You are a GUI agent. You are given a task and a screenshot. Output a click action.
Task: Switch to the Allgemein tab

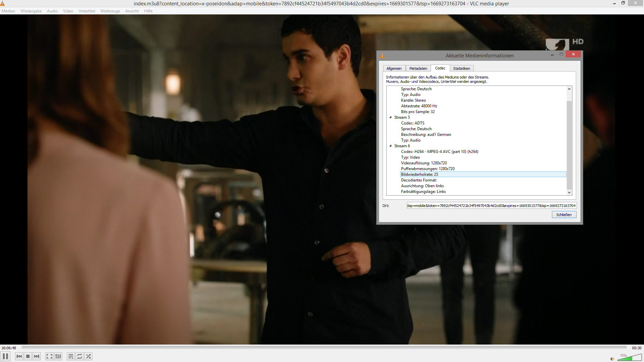coord(394,68)
